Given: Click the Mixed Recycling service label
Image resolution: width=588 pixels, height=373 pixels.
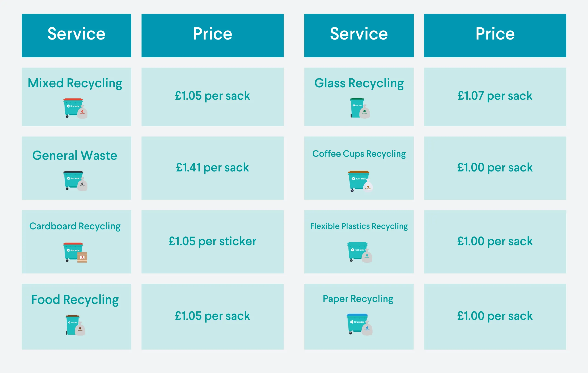Looking at the screenshot, I should point(75,83).
